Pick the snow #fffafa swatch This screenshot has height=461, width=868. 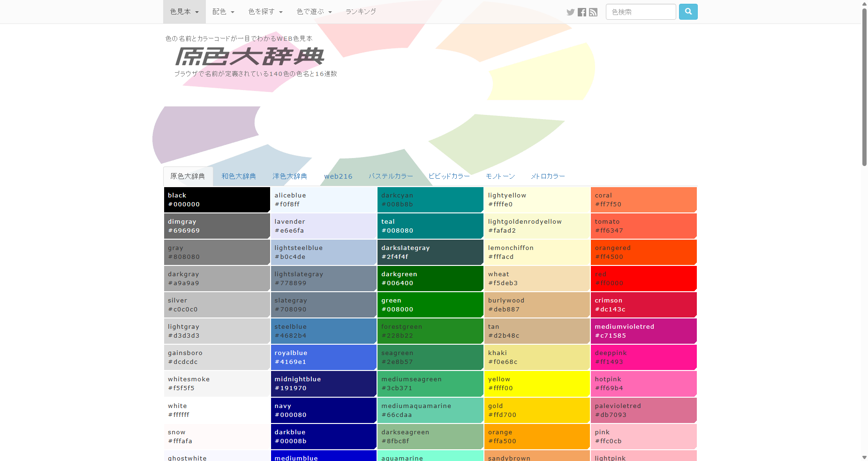pyautogui.click(x=217, y=437)
